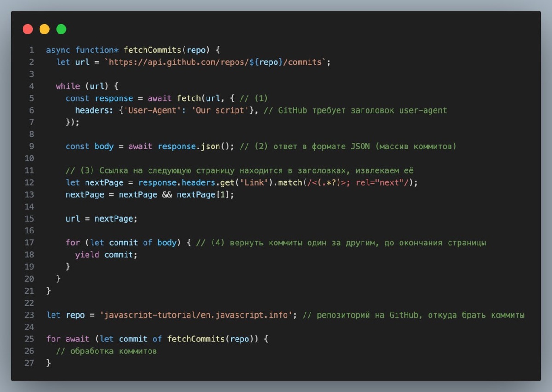Image resolution: width=552 pixels, height=392 pixels.
Task: Click the green maximize window dot
Action: coord(61,29)
